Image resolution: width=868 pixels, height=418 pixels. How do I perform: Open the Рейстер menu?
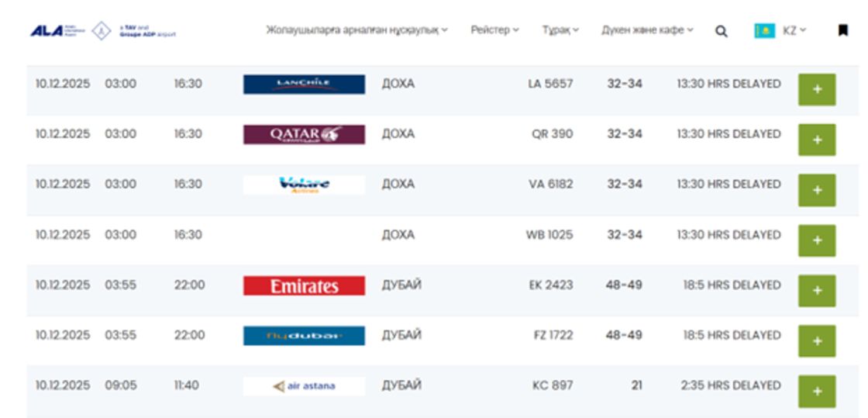point(494,30)
